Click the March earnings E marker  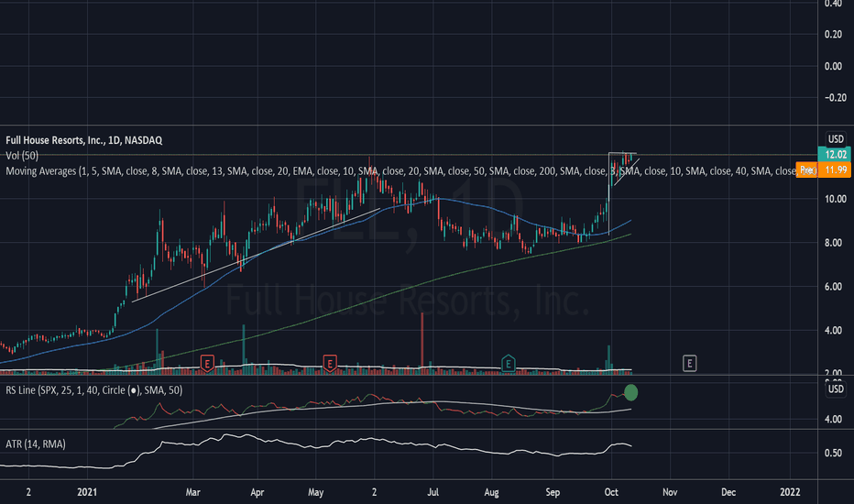point(207,363)
